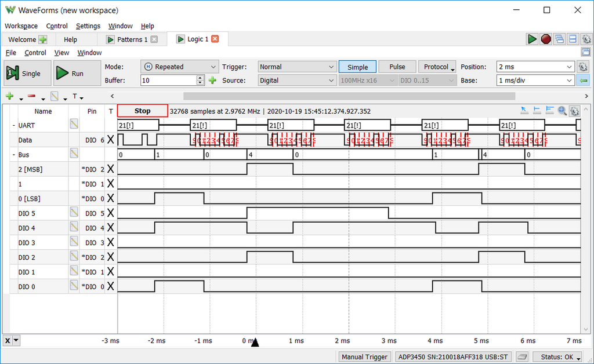This screenshot has height=364, width=594.
Task: Click the magnifier zoom icon above waveforms
Action: pos(562,111)
